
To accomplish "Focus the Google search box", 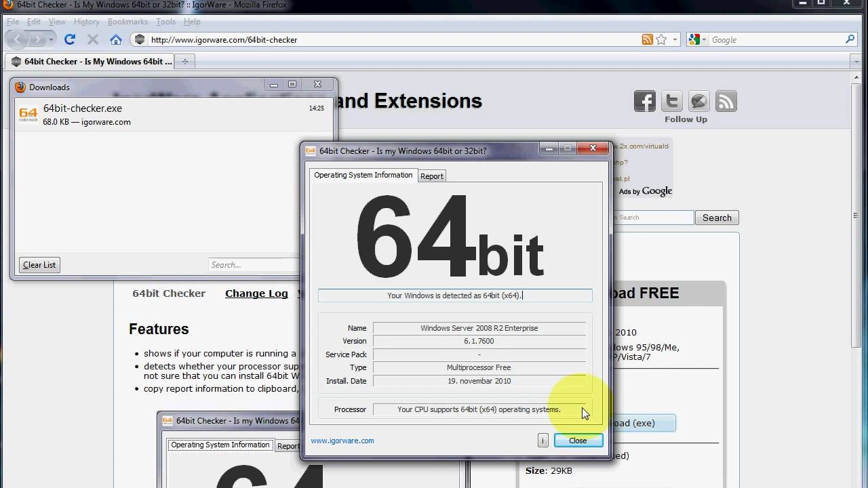I will click(x=776, y=39).
